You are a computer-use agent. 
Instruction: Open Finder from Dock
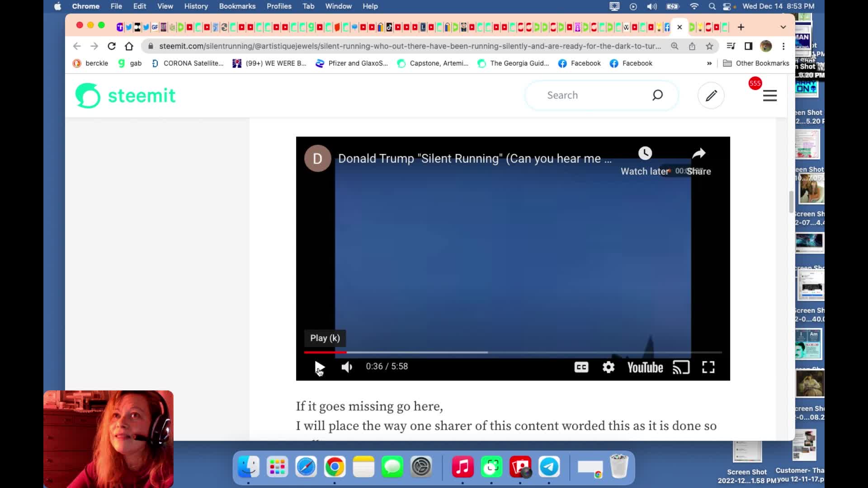coord(248,467)
